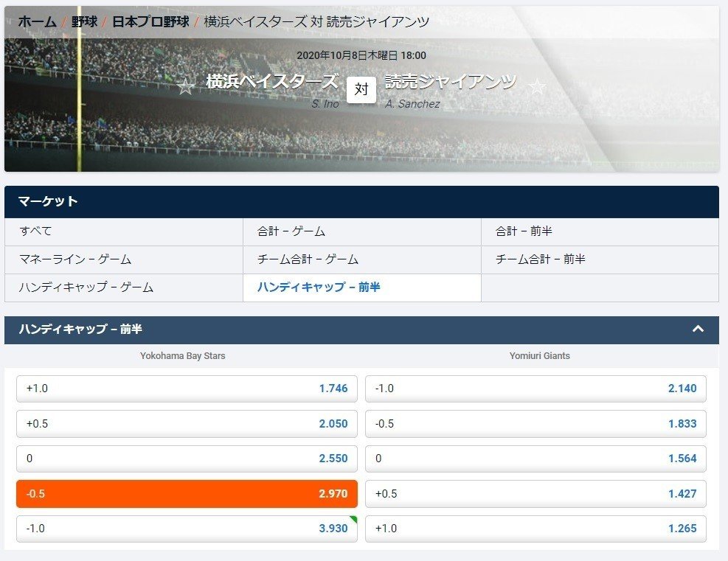Click the pitcher name S. Ino

click(325, 104)
